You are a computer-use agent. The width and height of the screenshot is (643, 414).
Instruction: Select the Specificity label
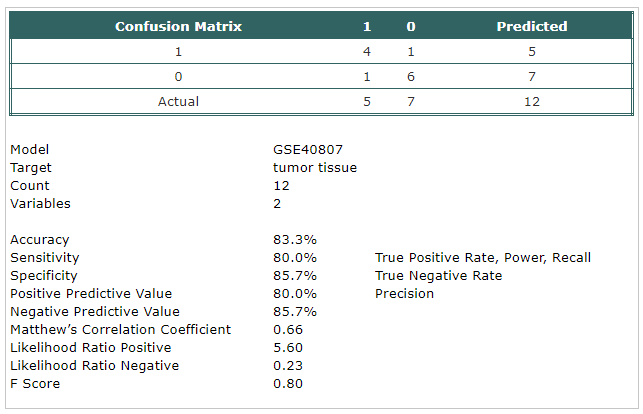[44, 276]
